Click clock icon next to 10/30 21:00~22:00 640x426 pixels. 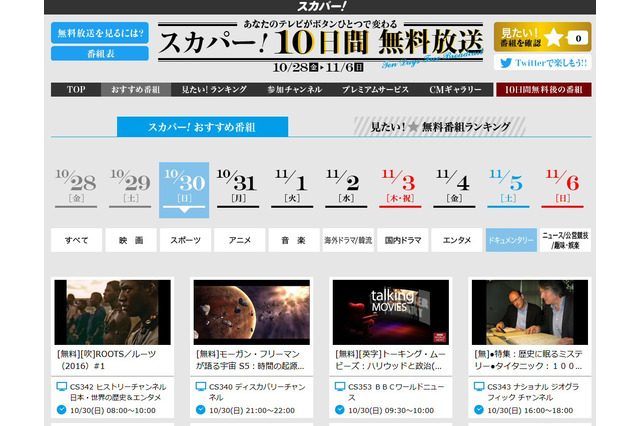[201, 410]
